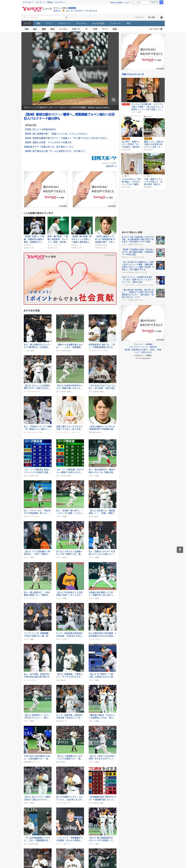Open the 阪神 セベリーノ獲得 headline
The width and height of the screenshot is (186, 868).
tap(70, 117)
